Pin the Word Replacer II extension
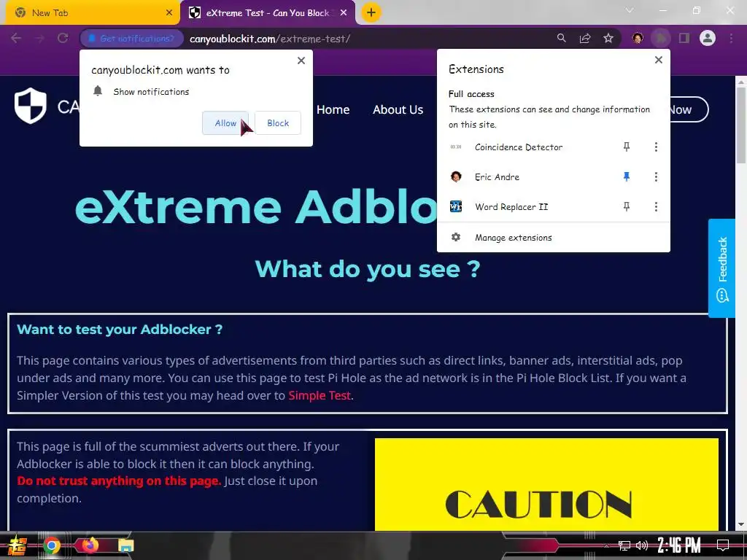Viewport: 747px width, 560px height. click(627, 206)
